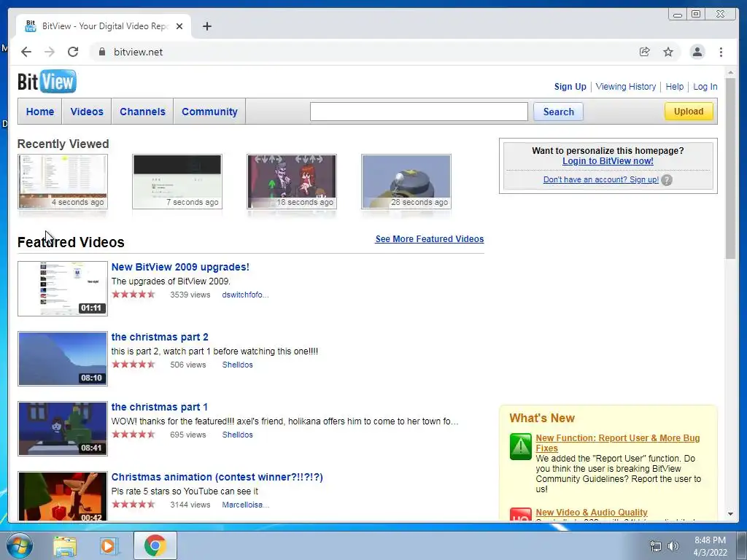Open the Videos tab
Screen dimensions: 747x560
(x=87, y=112)
